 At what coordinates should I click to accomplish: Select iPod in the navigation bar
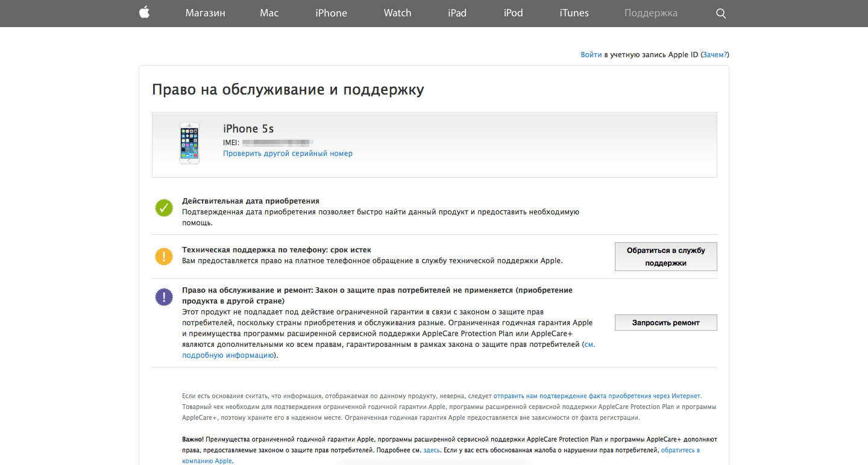pos(514,13)
